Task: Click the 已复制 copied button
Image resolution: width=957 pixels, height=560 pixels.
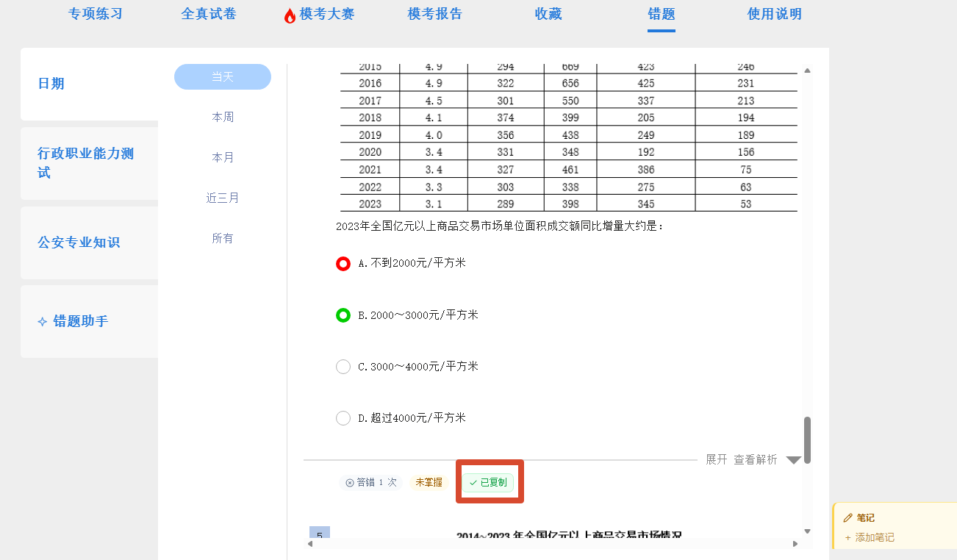Action: tap(488, 482)
